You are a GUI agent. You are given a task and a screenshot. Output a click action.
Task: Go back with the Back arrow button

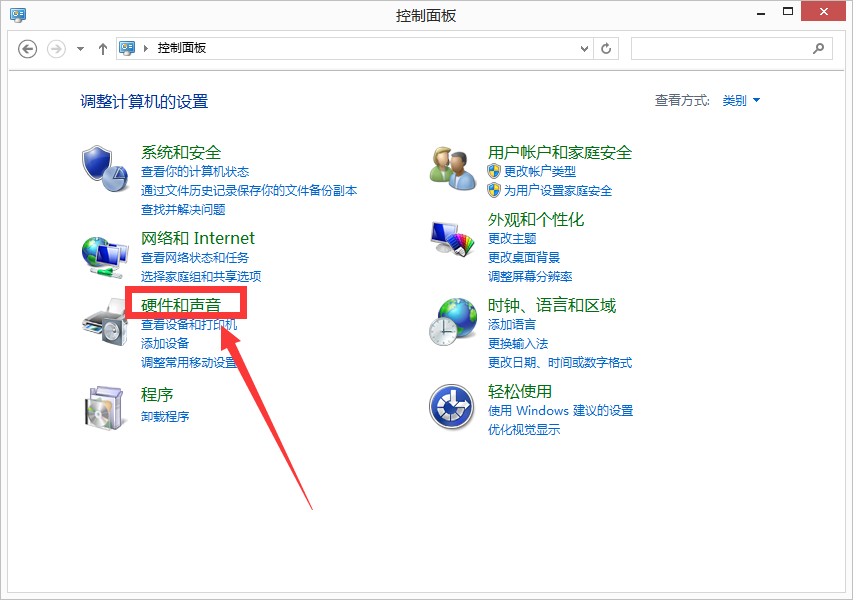click(x=28, y=49)
